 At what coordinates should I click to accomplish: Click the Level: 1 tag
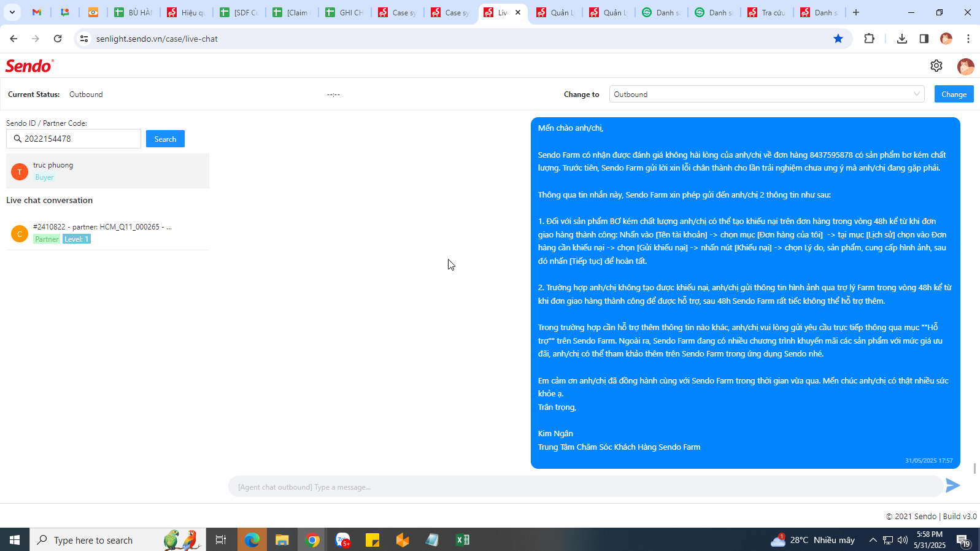[x=77, y=239]
